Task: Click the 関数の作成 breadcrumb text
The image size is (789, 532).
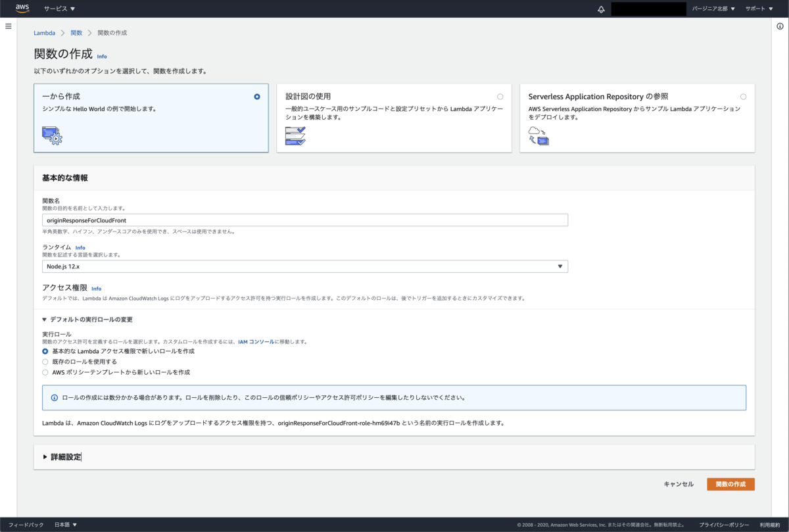Action: click(112, 33)
